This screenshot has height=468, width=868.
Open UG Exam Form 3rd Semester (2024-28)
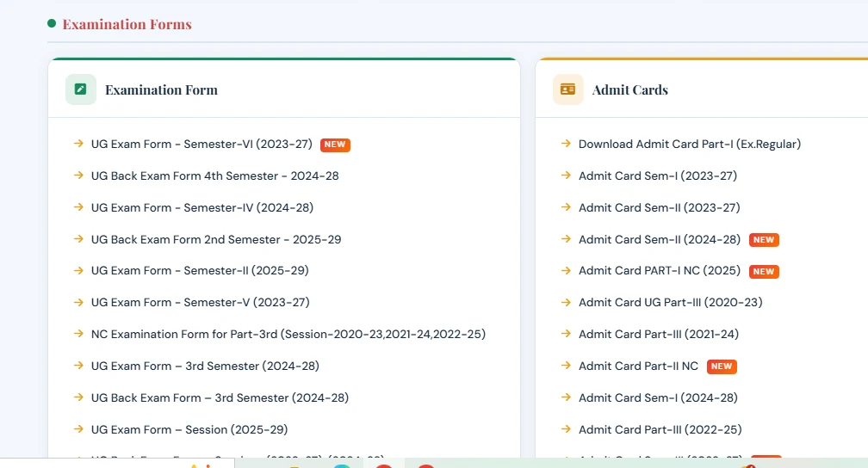[205, 366]
